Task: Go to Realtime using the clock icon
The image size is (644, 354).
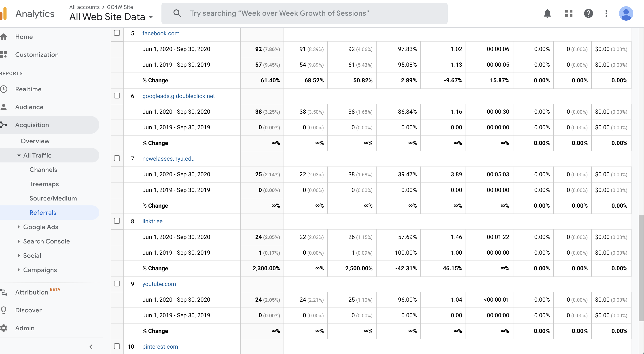Action: (x=4, y=89)
